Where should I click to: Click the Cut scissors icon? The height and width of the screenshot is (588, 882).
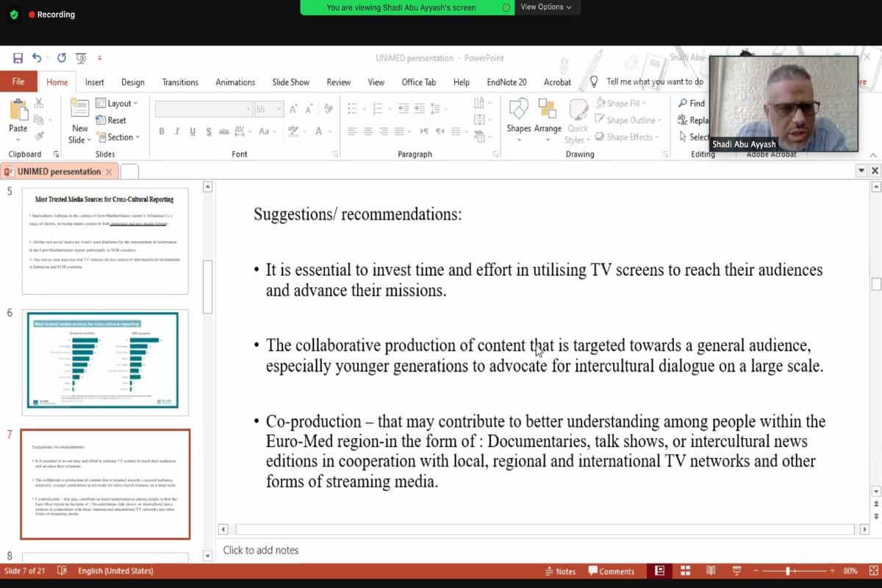coord(39,104)
